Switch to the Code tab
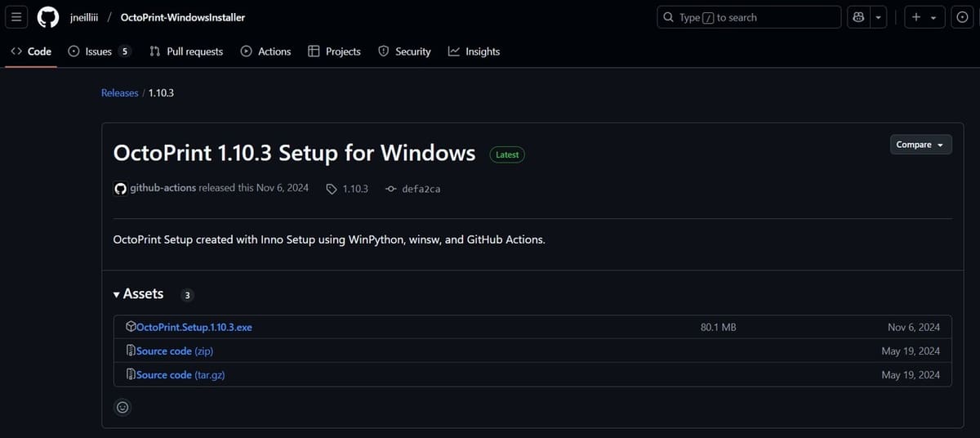This screenshot has width=980, height=438. [x=31, y=51]
